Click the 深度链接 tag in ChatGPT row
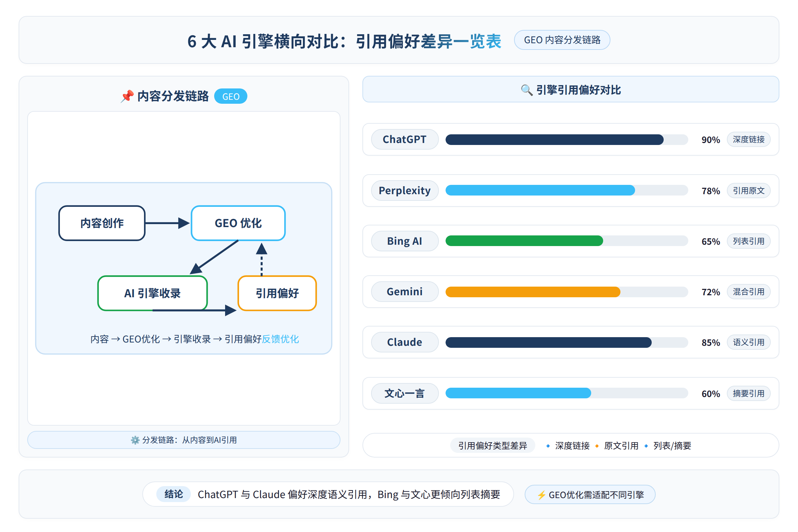The height and width of the screenshot is (532, 798). [748, 139]
